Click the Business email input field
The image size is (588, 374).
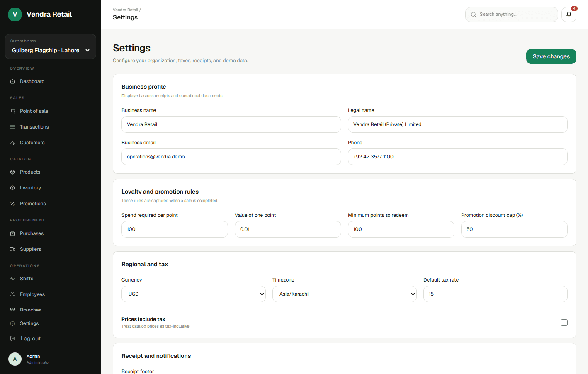231,157
